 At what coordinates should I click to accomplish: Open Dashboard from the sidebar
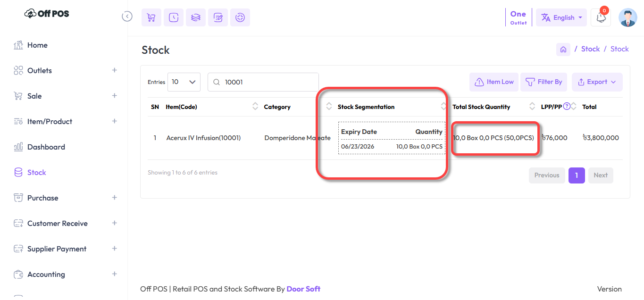(x=46, y=147)
